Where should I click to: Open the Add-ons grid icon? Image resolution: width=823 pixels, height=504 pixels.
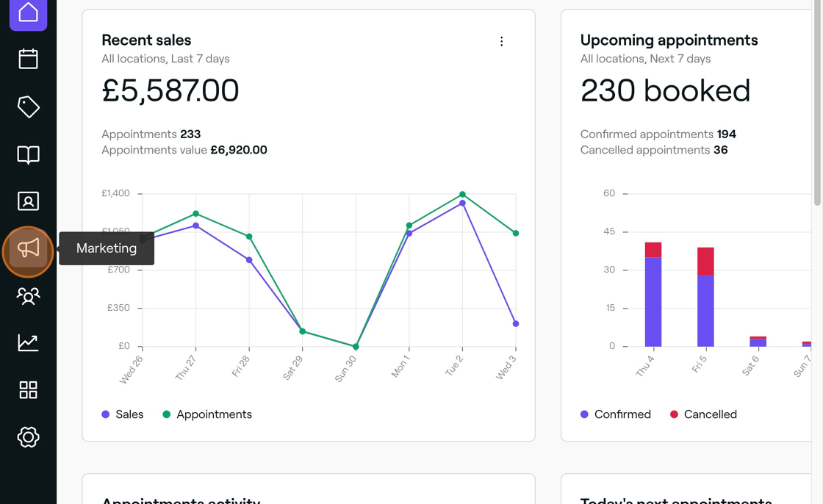(29, 390)
